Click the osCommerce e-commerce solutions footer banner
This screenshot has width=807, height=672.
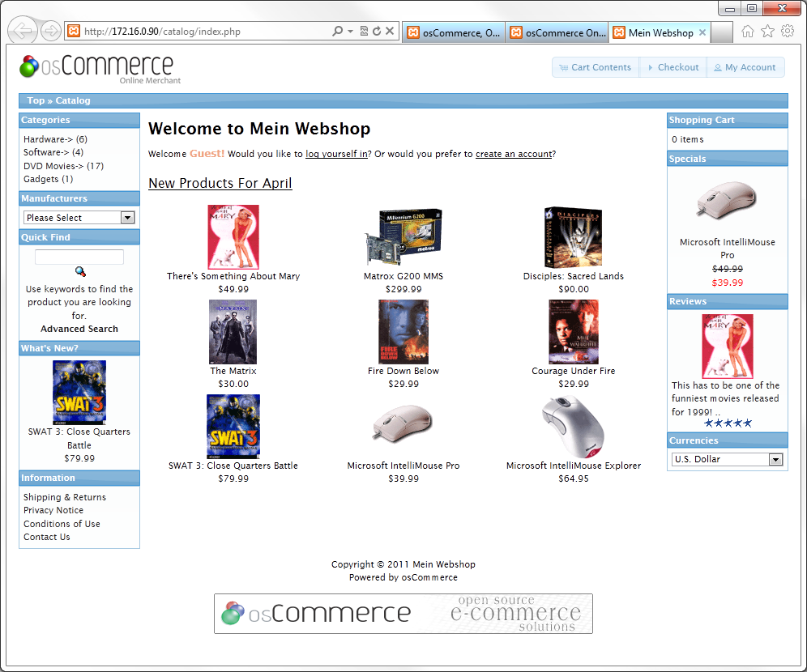click(403, 614)
